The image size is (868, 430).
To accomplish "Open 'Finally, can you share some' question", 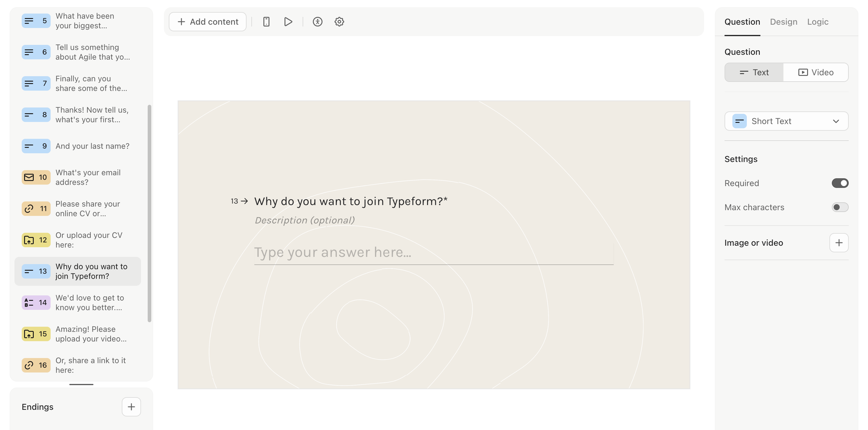I will click(x=91, y=83).
